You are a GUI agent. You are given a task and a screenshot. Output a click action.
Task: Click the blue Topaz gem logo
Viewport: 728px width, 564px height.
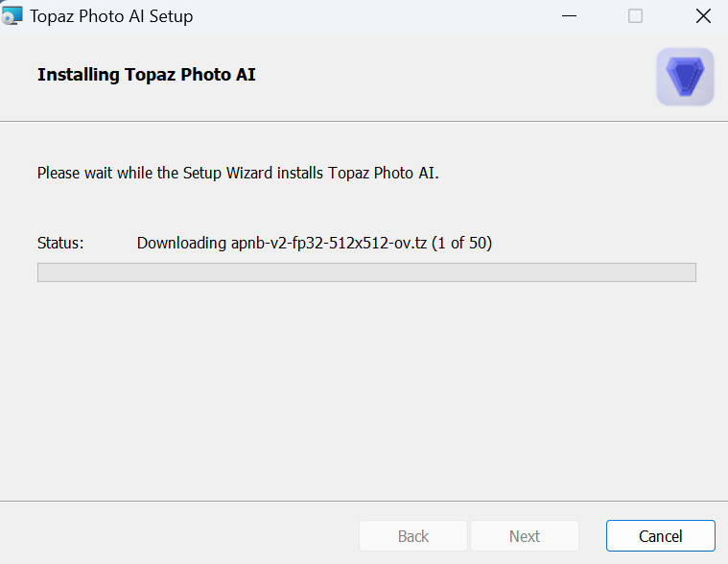pos(685,77)
